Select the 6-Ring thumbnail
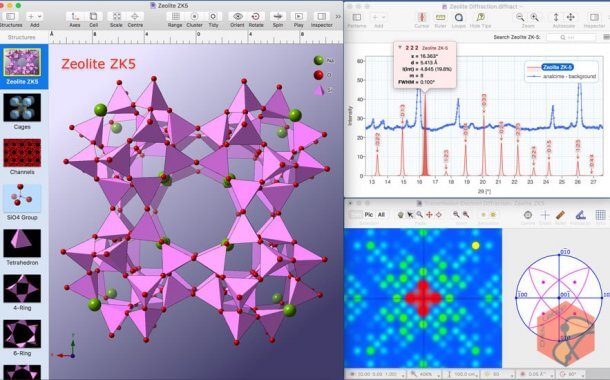 pos(22,334)
